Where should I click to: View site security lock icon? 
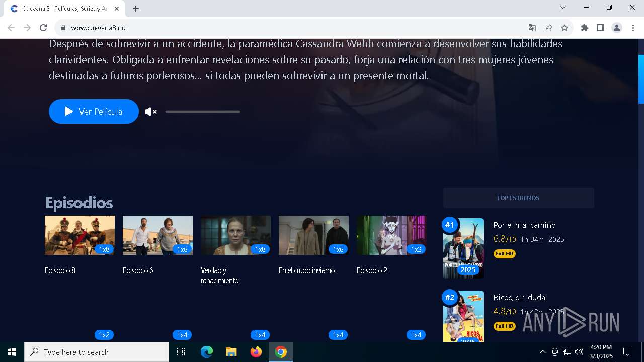pos(63,28)
